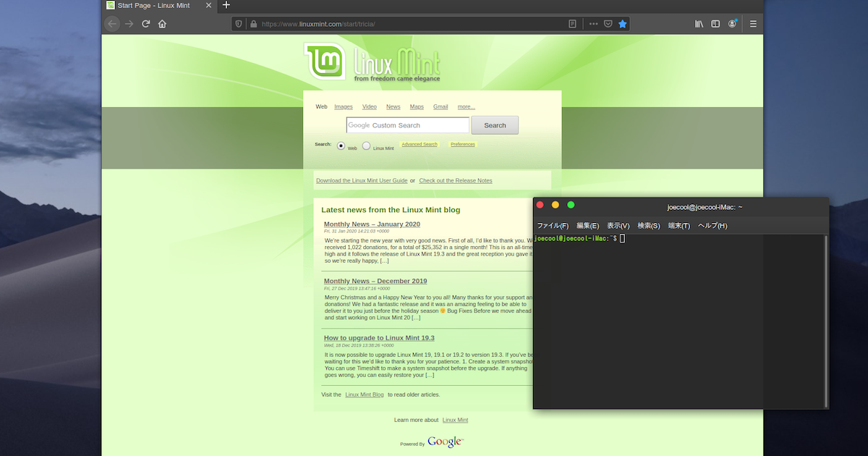Open the Gmail link

441,106
